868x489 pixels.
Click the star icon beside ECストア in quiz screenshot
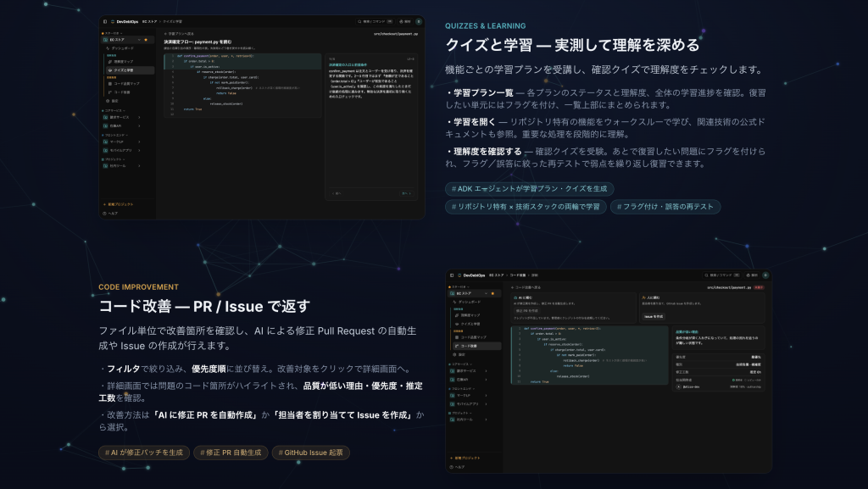coord(146,40)
